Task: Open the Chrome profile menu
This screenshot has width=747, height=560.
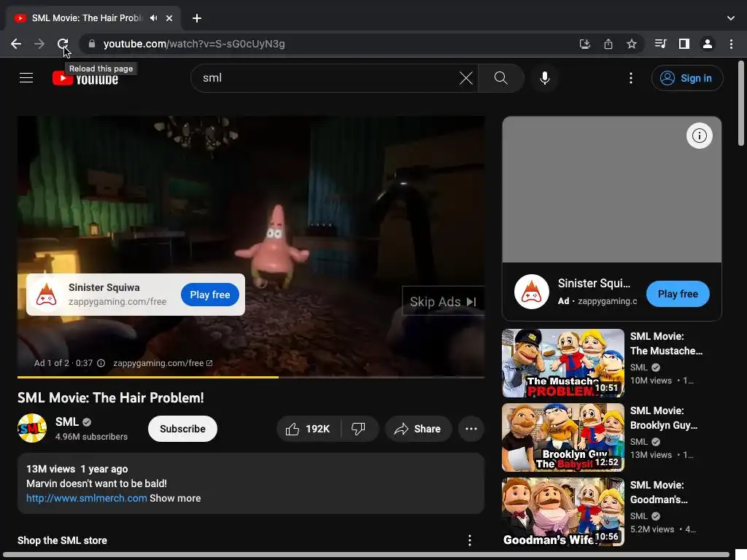Action: [x=708, y=44]
